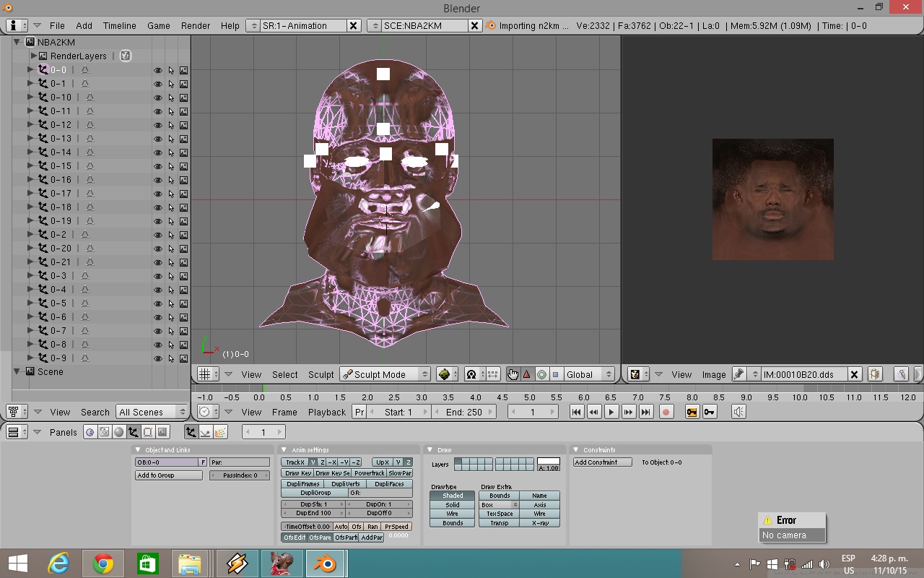Select the Wire drawtype option
The image size is (924, 578).
pos(453,514)
